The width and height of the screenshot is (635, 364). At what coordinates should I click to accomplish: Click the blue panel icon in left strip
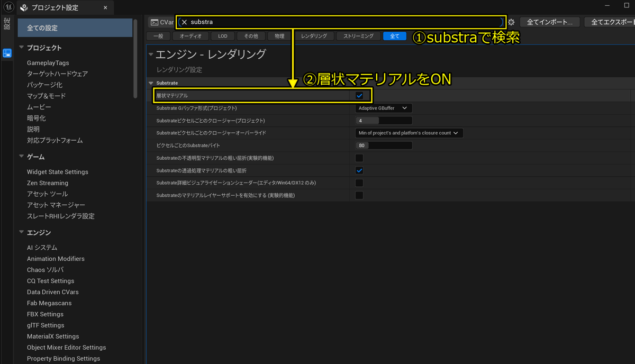click(x=7, y=53)
